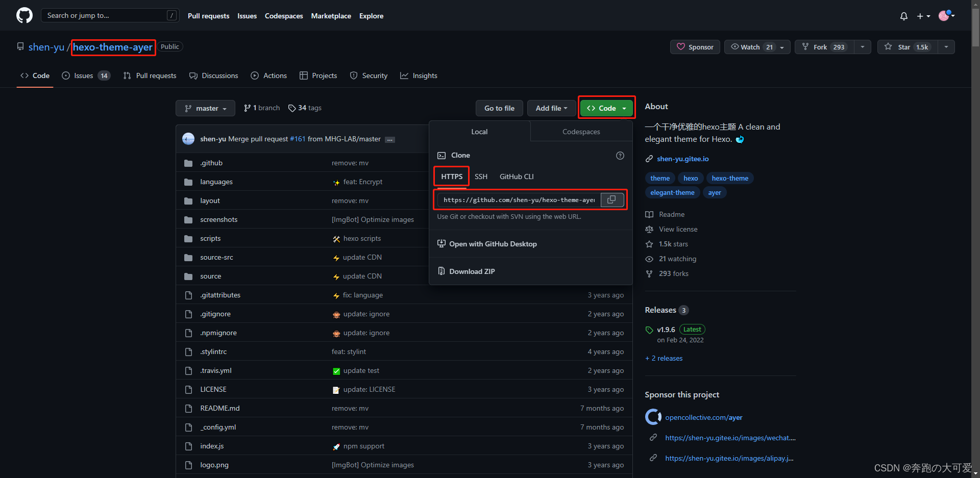This screenshot has width=980, height=478.
Task: Open the .travis.yml file
Action: click(215, 370)
